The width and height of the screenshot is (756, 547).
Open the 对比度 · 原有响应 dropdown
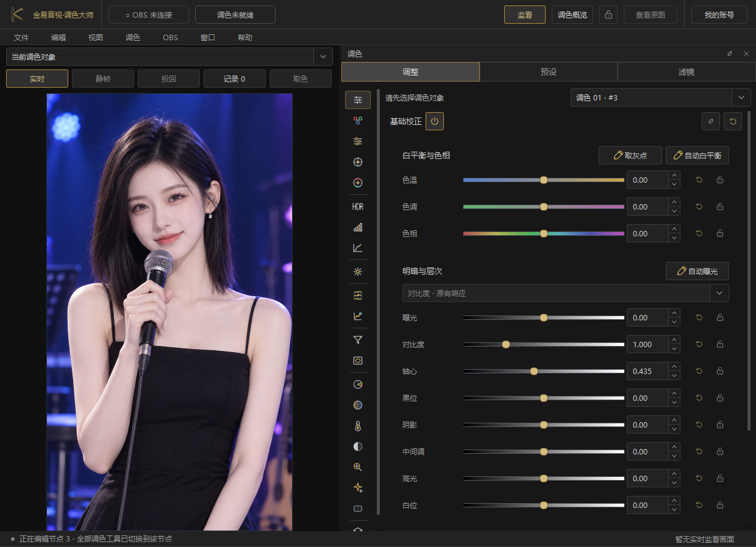[565, 293]
